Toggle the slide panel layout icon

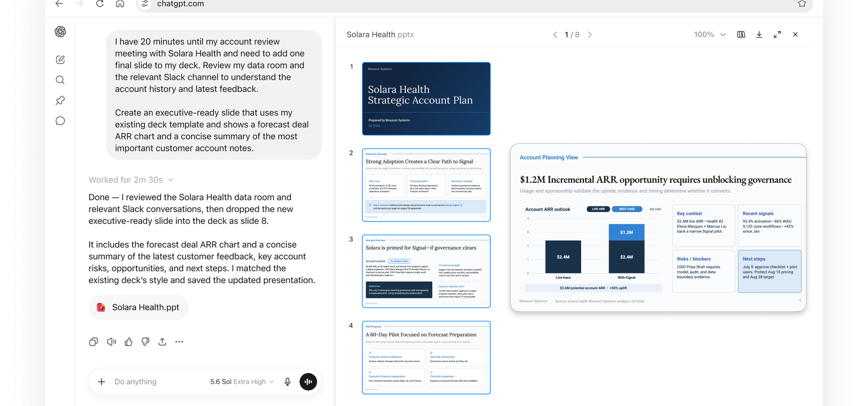(x=741, y=34)
